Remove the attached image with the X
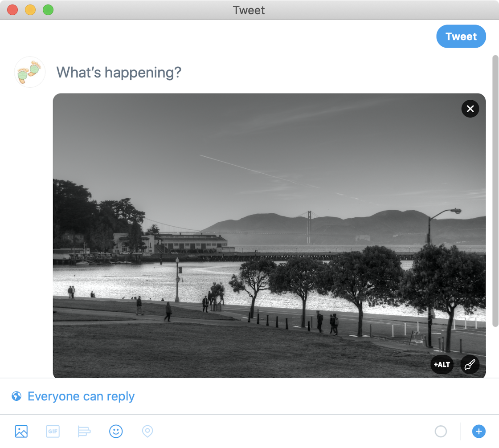Screen dimensions: 499x448 (x=470, y=109)
